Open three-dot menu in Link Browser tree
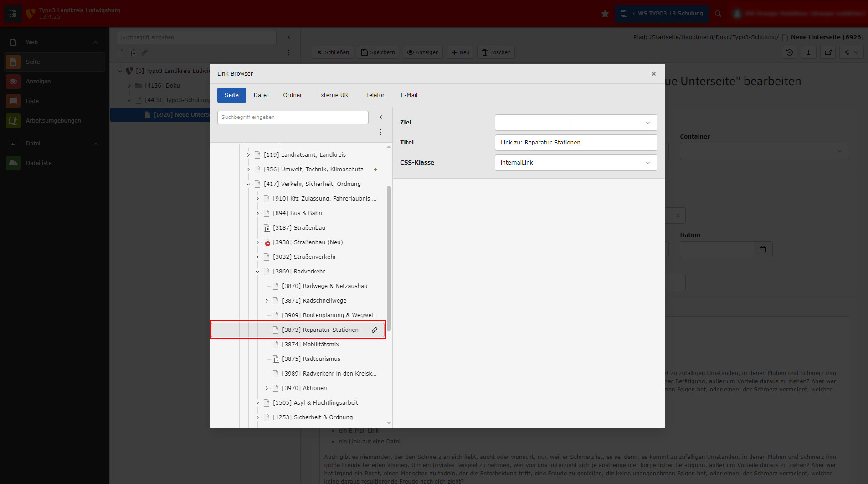 381,132
